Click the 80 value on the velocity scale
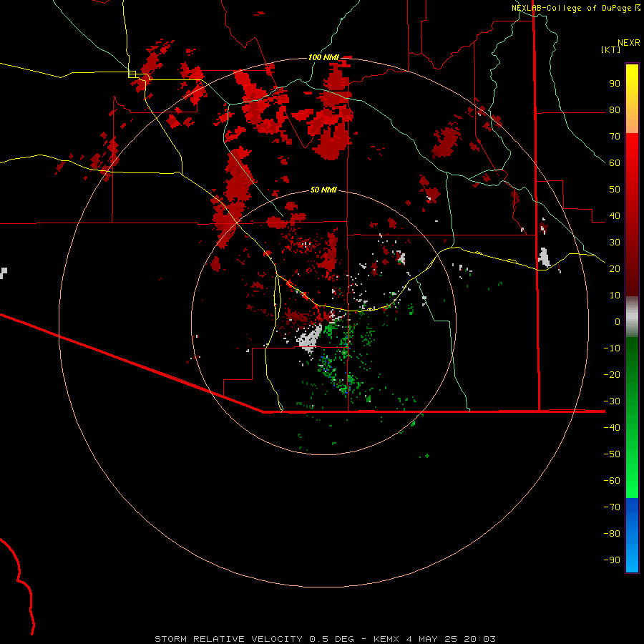644x644 pixels. (615, 109)
